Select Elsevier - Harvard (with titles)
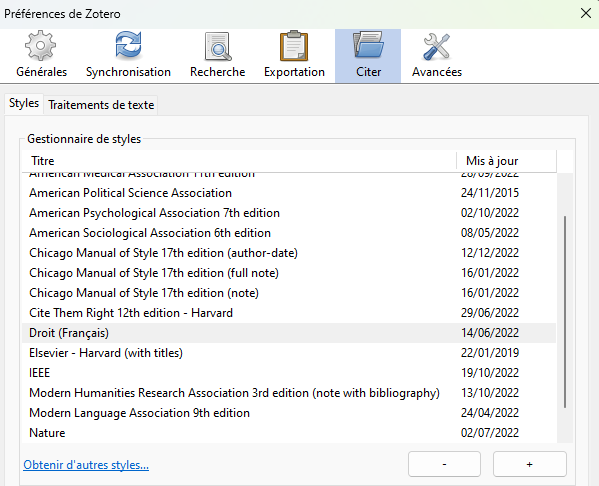Viewport: 599px width, 486px height. [x=289, y=353]
